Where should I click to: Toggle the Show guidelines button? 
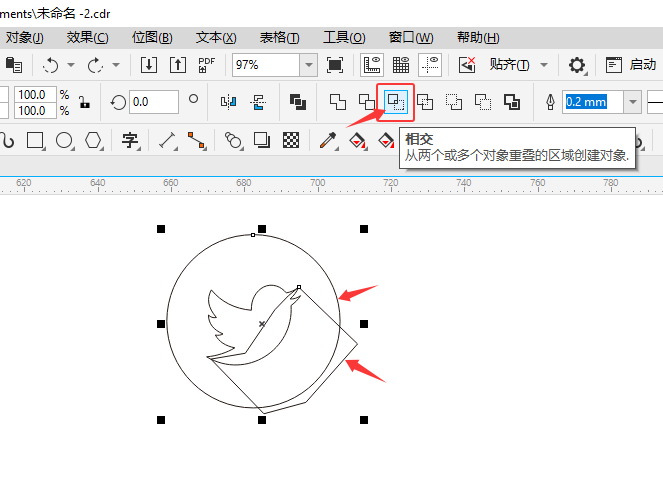point(430,65)
